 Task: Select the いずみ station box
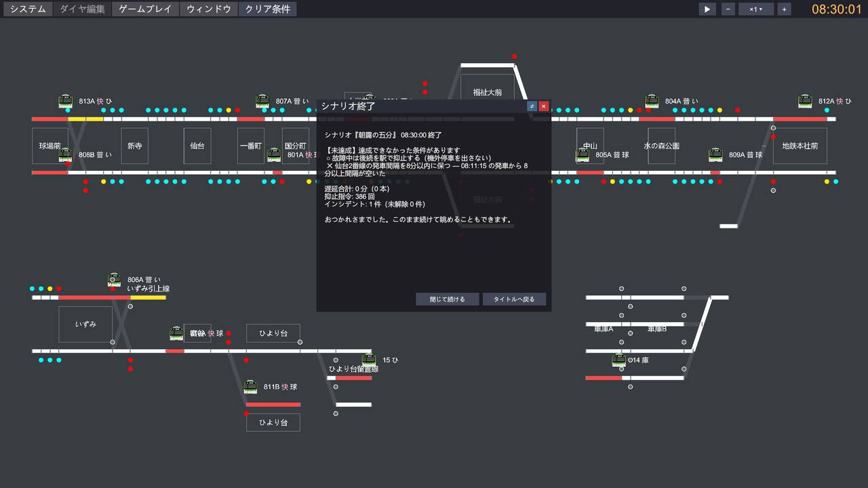point(85,324)
